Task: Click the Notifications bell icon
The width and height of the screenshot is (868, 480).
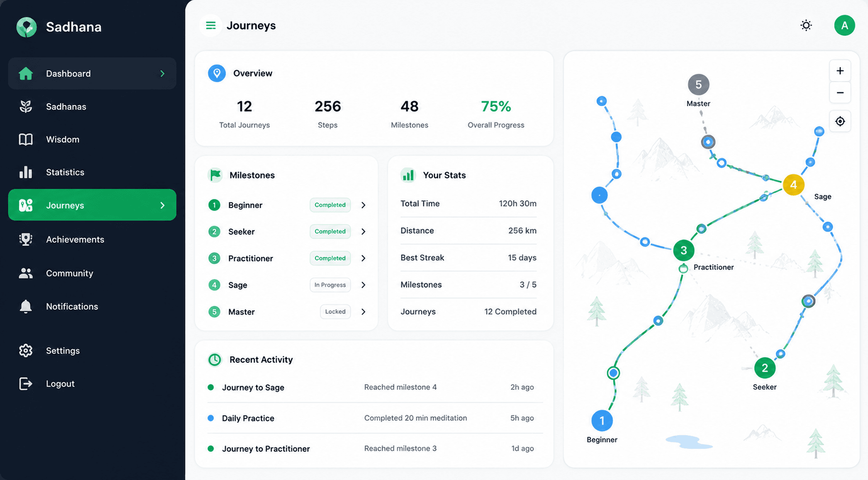Action: [26, 306]
